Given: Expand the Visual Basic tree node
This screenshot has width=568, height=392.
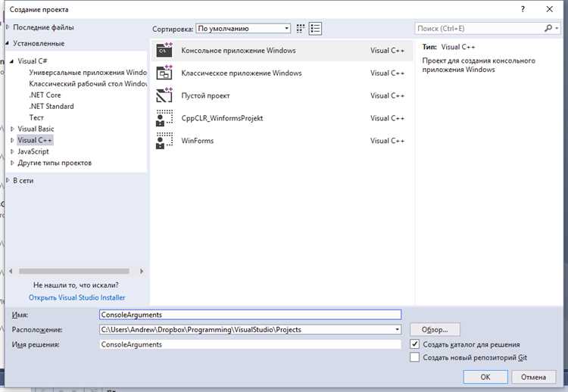Looking at the screenshot, I should tap(12, 129).
